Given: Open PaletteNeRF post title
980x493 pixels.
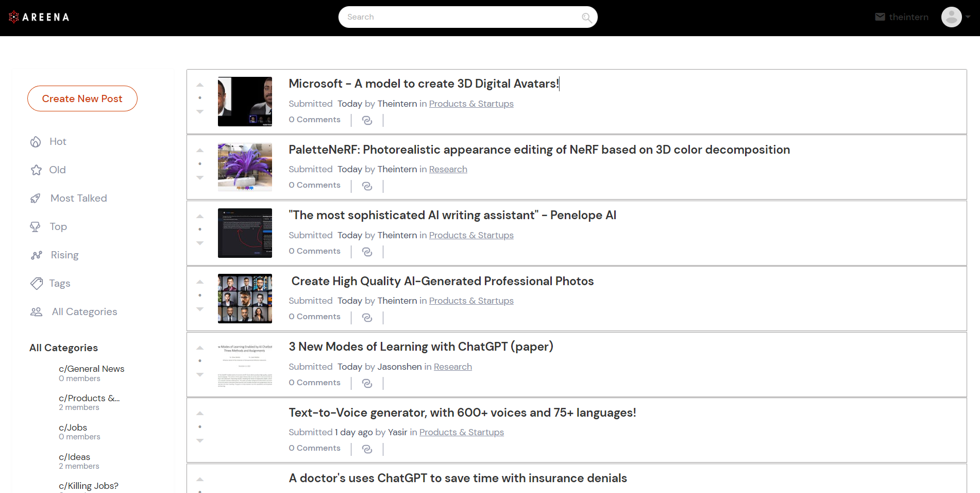Looking at the screenshot, I should point(539,150).
